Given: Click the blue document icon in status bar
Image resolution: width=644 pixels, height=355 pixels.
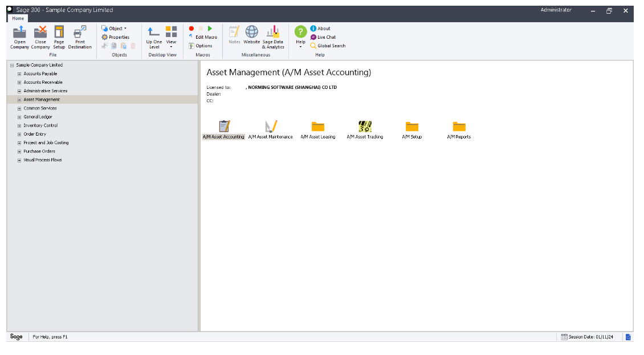Looking at the screenshot, I should coord(628,337).
